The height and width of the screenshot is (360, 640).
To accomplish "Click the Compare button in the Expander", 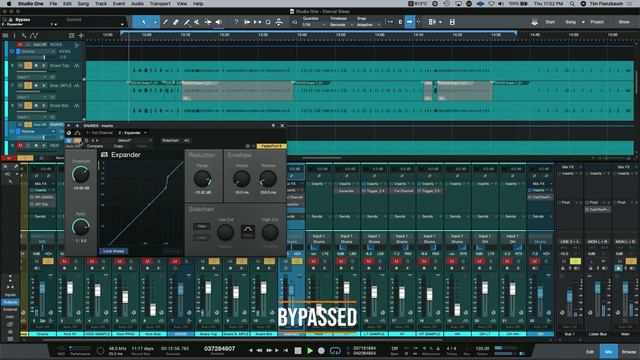I will tap(95, 146).
